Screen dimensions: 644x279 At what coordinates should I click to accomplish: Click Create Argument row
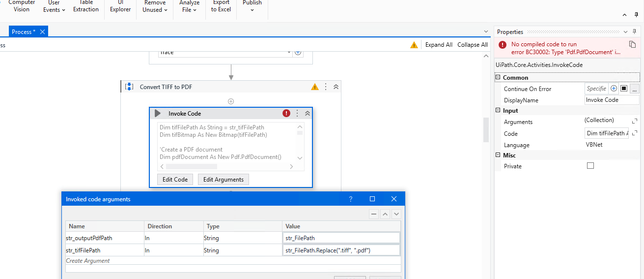click(233, 261)
